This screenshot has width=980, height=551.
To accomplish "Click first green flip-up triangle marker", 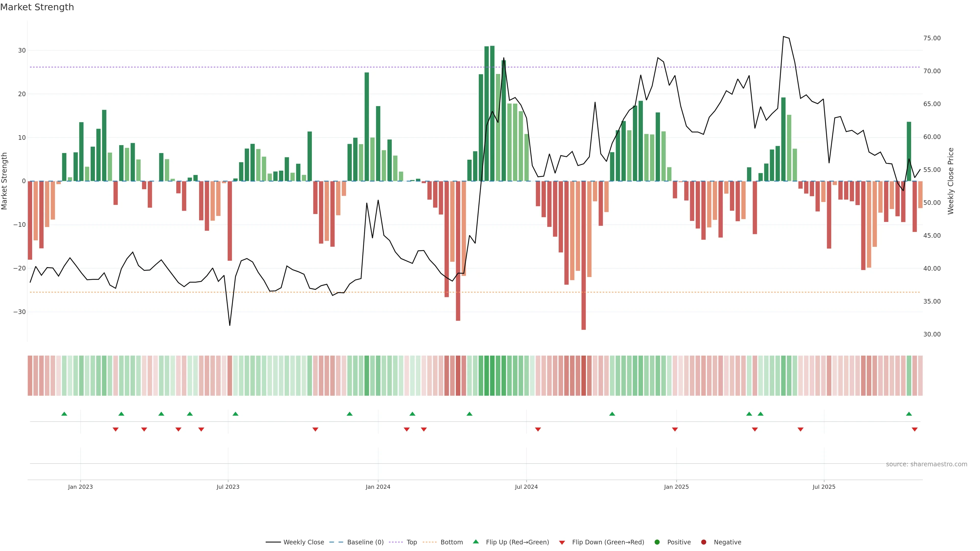I will pyautogui.click(x=64, y=414).
